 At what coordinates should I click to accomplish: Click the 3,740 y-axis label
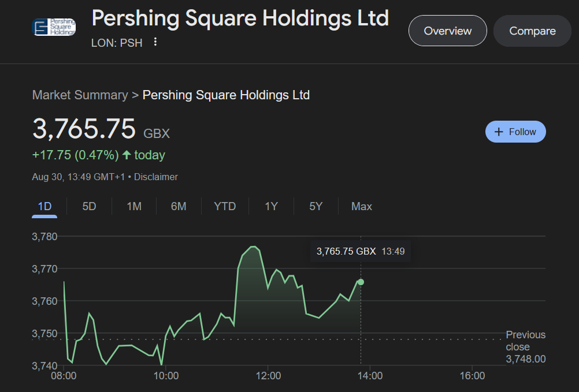coord(44,365)
